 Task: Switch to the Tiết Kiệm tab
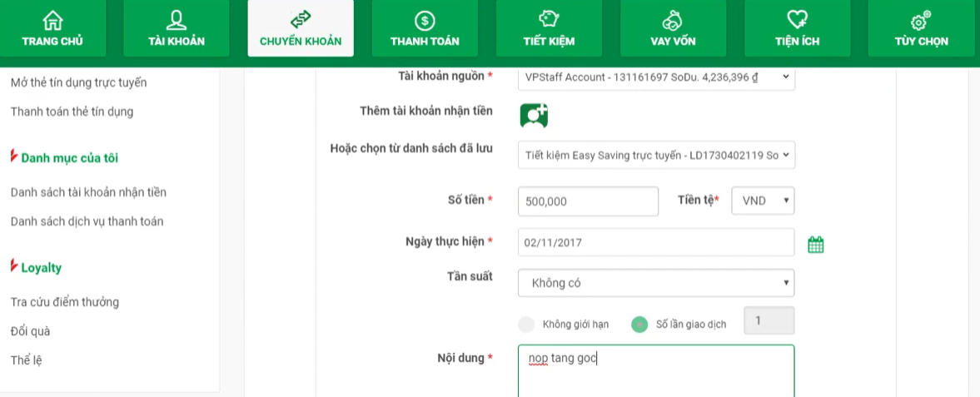pyautogui.click(x=549, y=28)
